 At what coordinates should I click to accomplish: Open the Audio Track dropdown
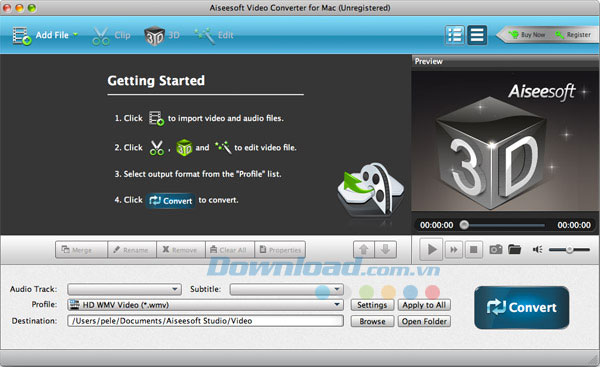(124, 289)
